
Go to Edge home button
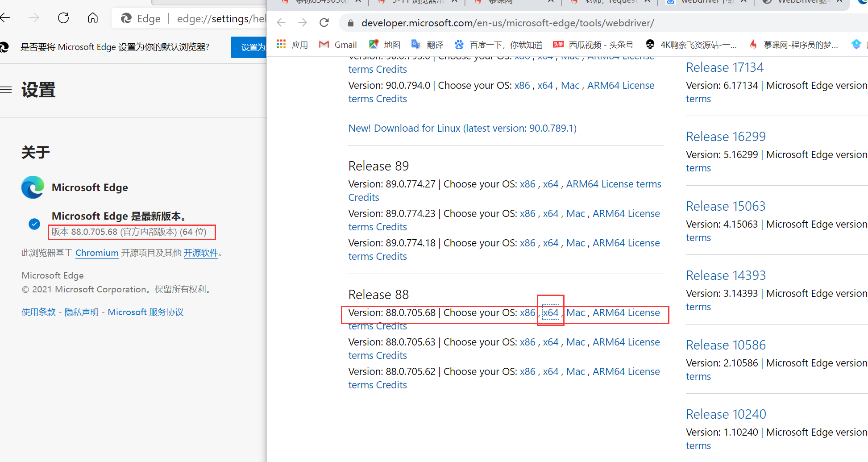pyautogui.click(x=93, y=18)
